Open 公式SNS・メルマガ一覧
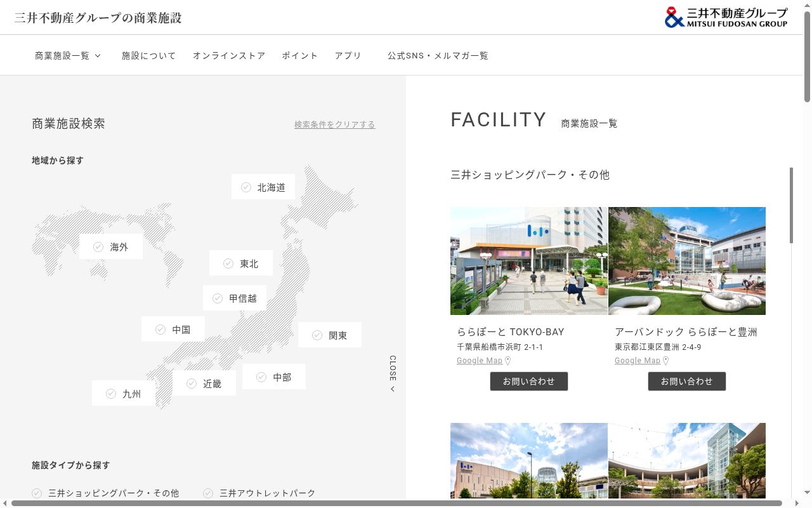The width and height of the screenshot is (812, 508). pos(438,56)
